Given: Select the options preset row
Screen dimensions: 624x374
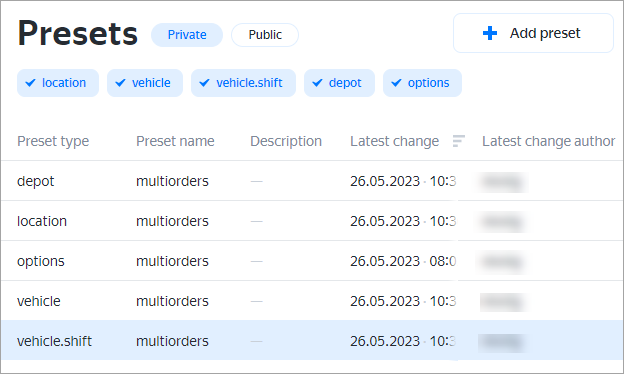Looking at the screenshot, I should pos(312,261).
